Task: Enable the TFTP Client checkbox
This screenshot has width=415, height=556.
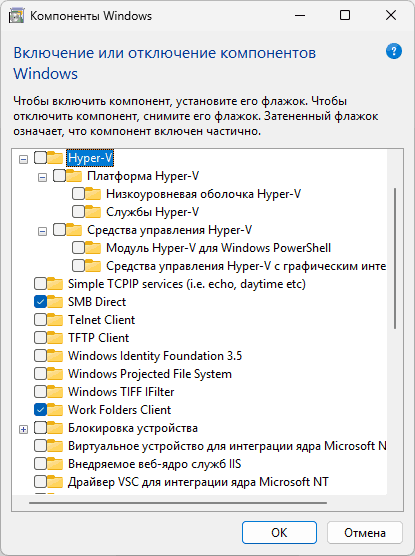Action: 40,338
